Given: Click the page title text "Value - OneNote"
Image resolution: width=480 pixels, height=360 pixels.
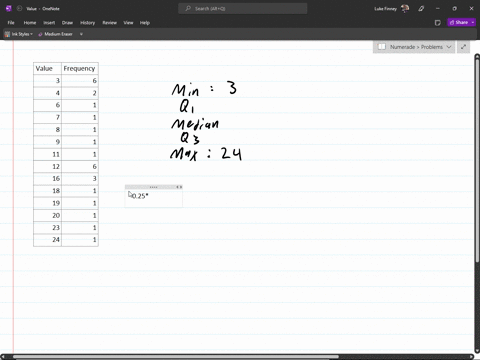Looking at the screenshot, I should point(43,9).
